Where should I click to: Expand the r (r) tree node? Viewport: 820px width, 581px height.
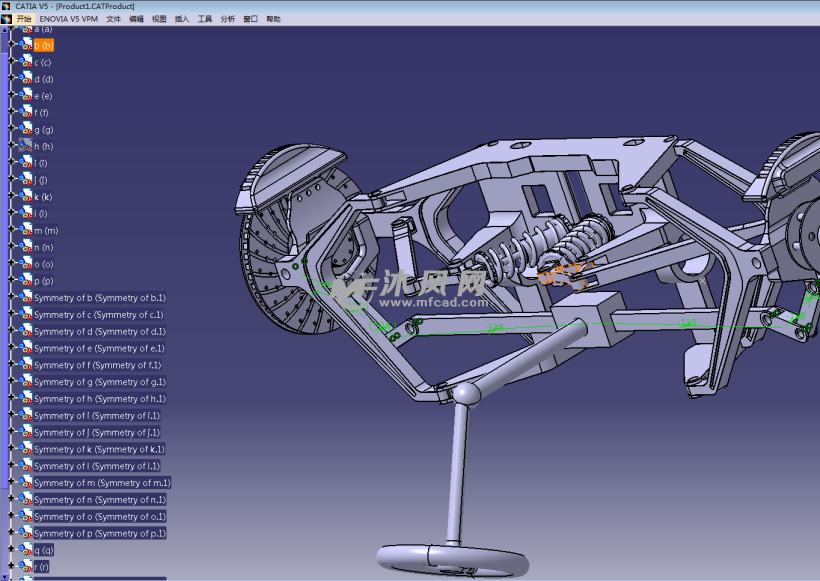(12, 565)
